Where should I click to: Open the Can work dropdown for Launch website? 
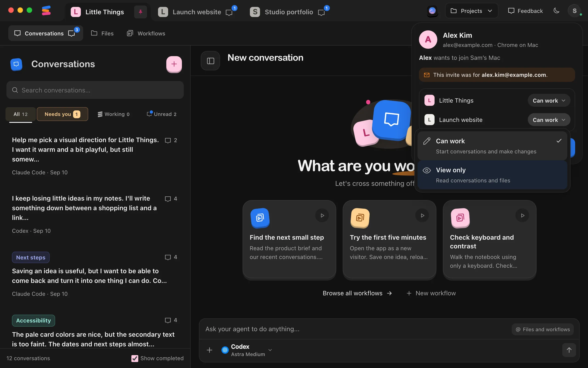point(549,120)
